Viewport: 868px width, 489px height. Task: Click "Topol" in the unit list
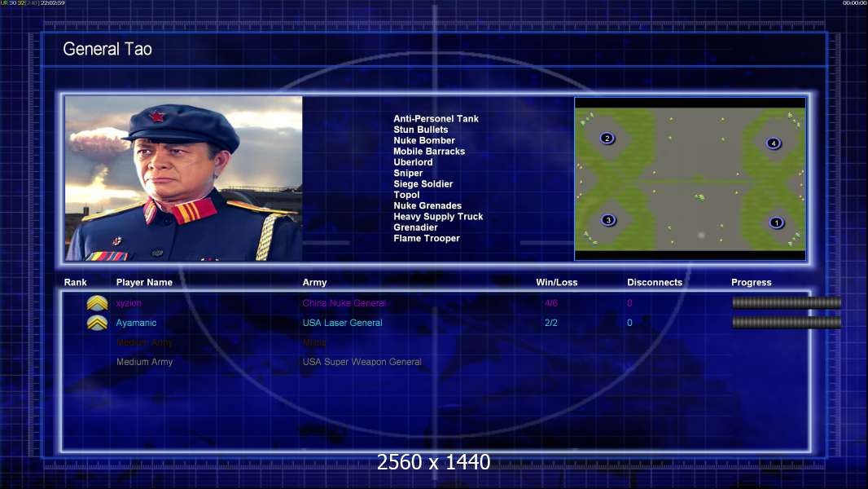[406, 195]
